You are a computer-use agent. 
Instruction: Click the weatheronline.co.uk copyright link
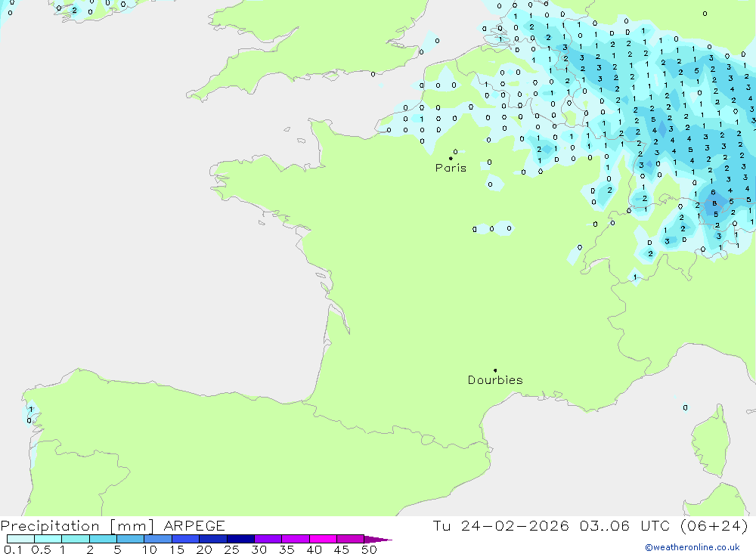[x=692, y=547]
